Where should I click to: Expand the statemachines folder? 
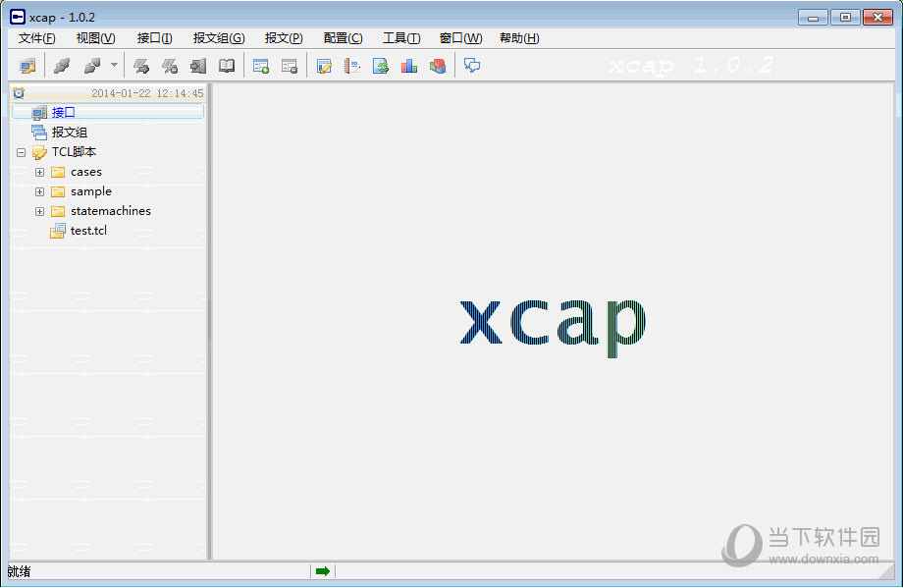point(39,211)
